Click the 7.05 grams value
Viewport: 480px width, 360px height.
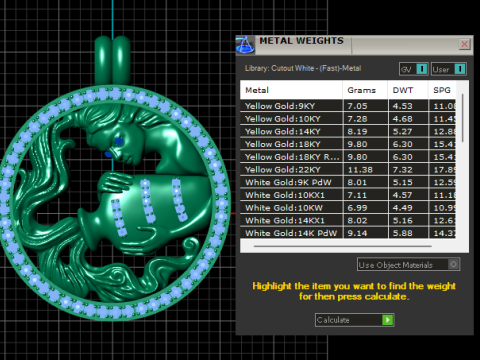(x=357, y=106)
